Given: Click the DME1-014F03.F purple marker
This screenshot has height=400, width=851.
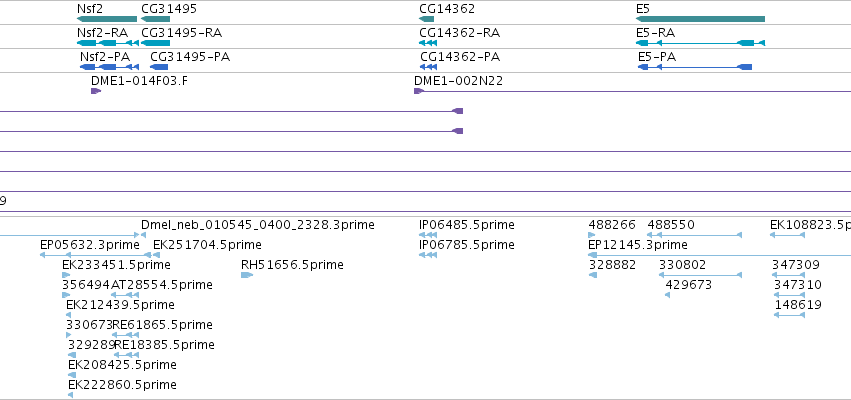Looking at the screenshot, I should click(x=96, y=91).
